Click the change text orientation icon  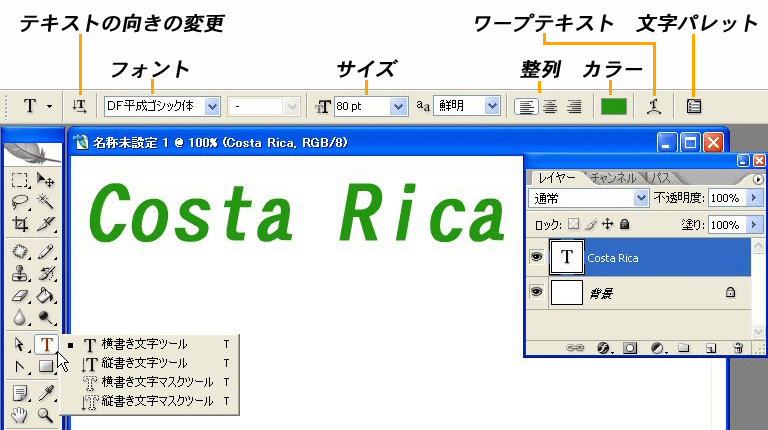80,106
